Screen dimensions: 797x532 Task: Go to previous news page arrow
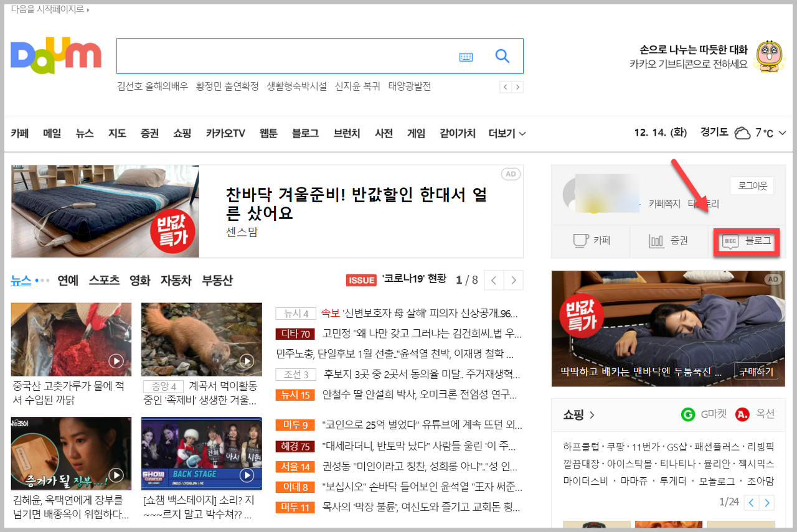tap(494, 280)
